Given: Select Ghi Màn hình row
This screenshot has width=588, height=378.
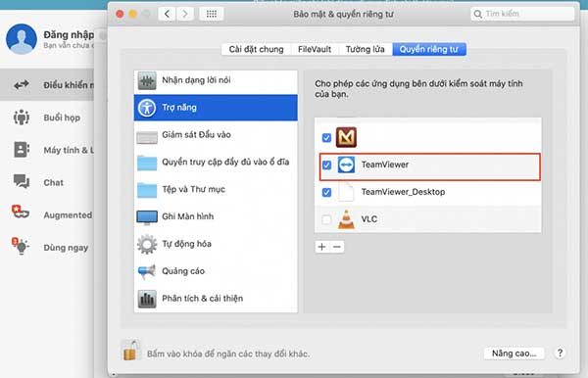Looking at the screenshot, I should [x=216, y=217].
